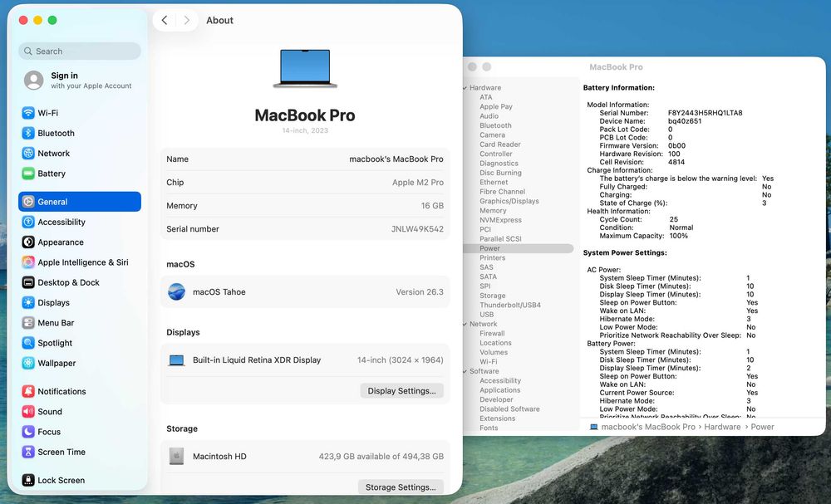Open the Displays icon in sidebar
Image resolution: width=831 pixels, height=504 pixels.
pyautogui.click(x=28, y=302)
